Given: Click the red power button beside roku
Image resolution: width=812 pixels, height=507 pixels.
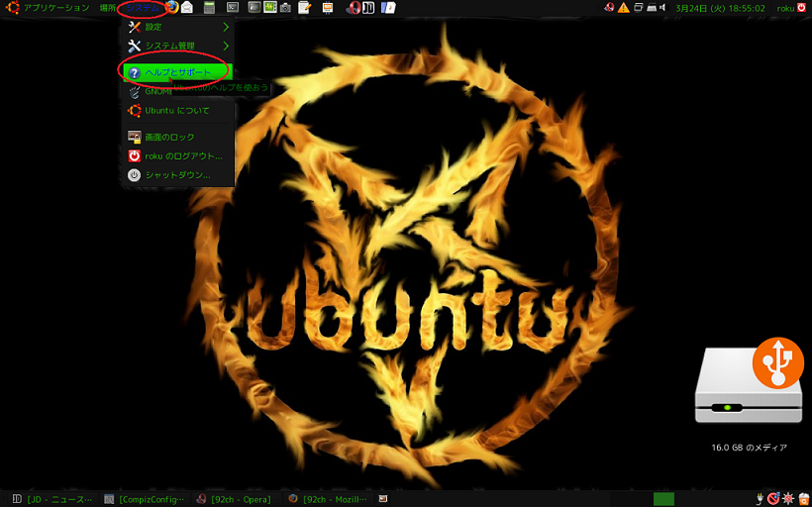Looking at the screenshot, I should pyautogui.click(x=802, y=8).
